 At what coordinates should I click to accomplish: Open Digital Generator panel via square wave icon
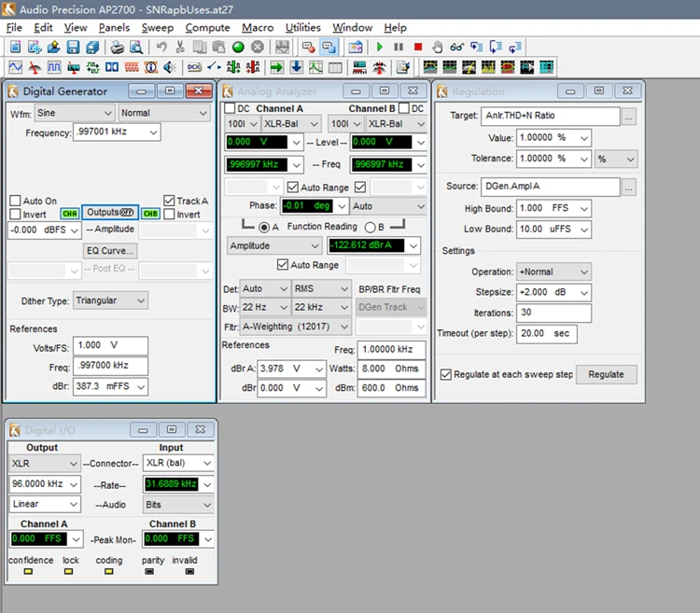(x=54, y=67)
